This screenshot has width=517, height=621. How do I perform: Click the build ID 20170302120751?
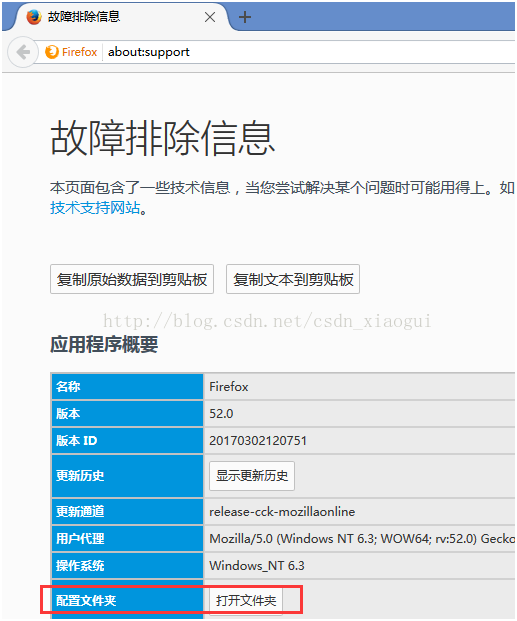[x=258, y=440]
